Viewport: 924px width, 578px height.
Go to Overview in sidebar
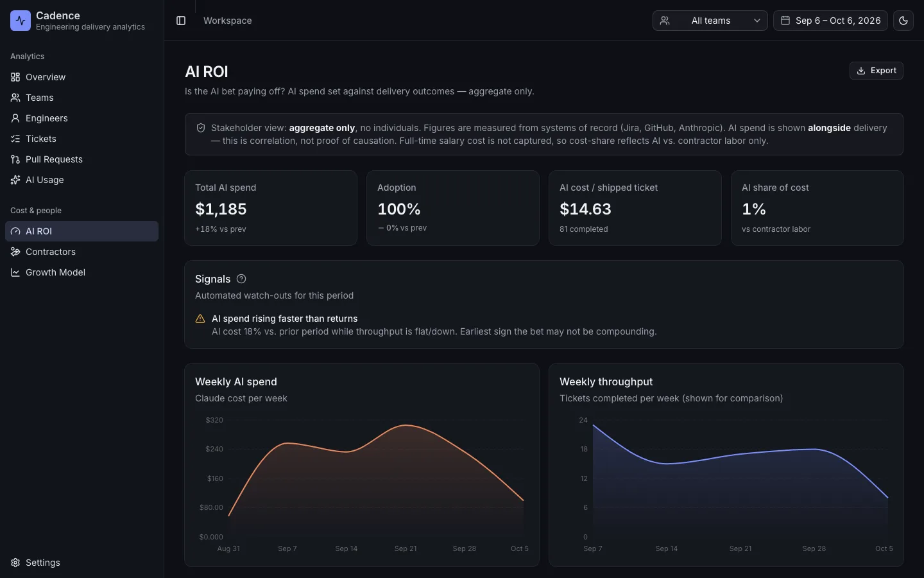pyautogui.click(x=81, y=77)
